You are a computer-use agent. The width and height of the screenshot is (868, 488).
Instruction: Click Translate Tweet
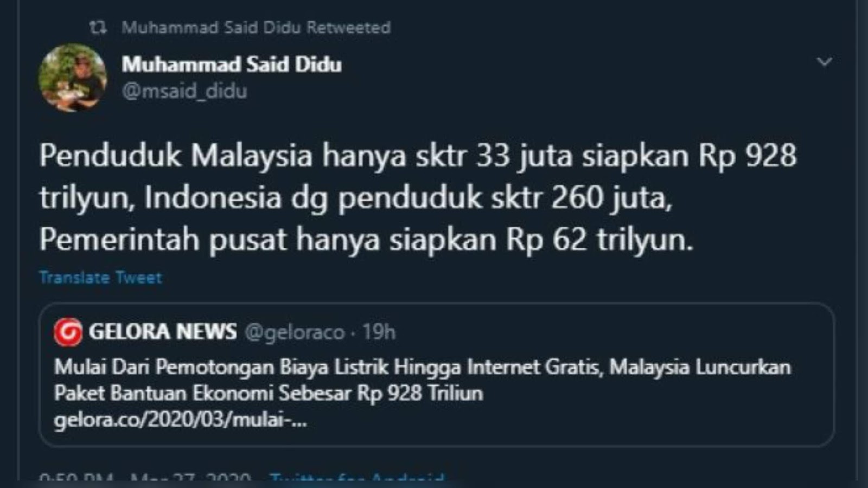(x=100, y=278)
